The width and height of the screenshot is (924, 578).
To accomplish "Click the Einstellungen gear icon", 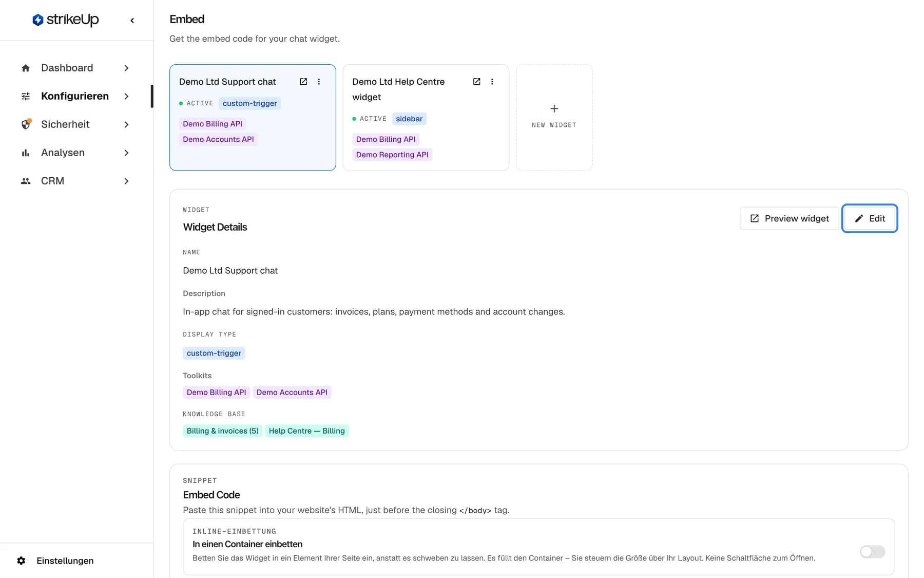I will coord(21,561).
